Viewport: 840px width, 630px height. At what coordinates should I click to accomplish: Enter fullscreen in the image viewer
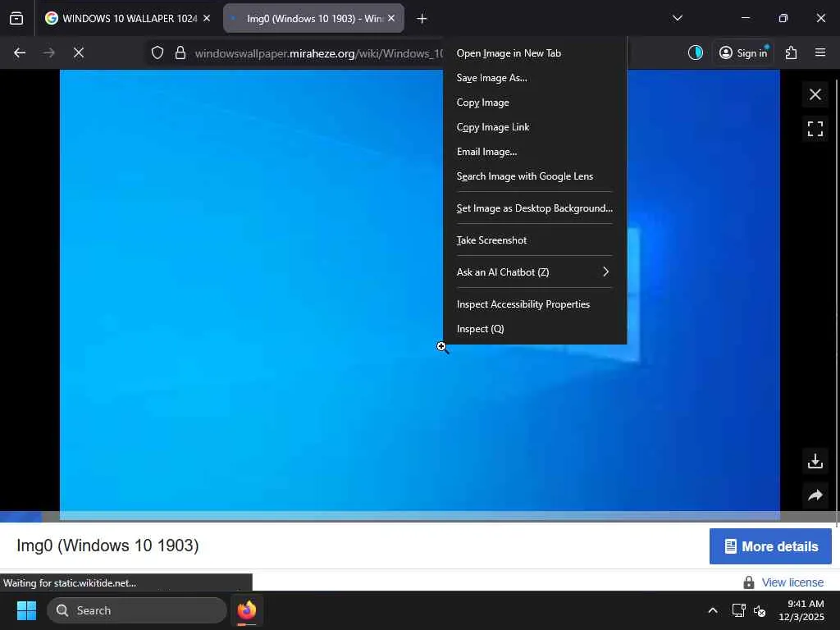815,129
